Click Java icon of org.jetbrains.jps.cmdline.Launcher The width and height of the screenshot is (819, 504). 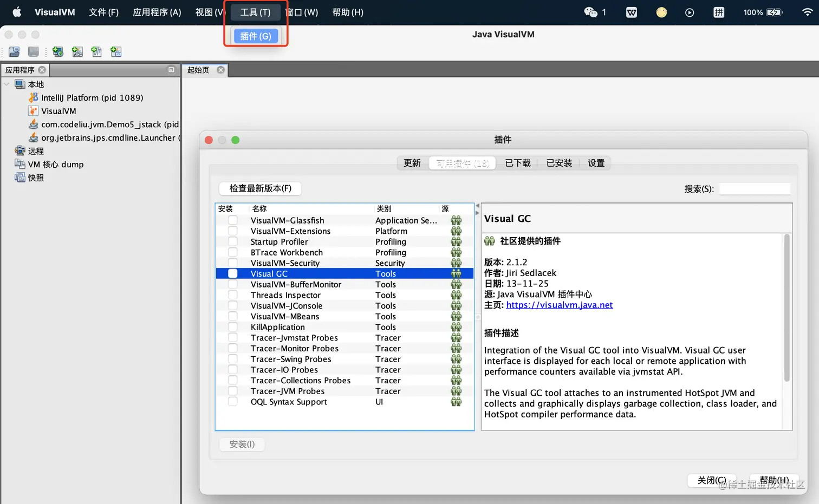(34, 138)
